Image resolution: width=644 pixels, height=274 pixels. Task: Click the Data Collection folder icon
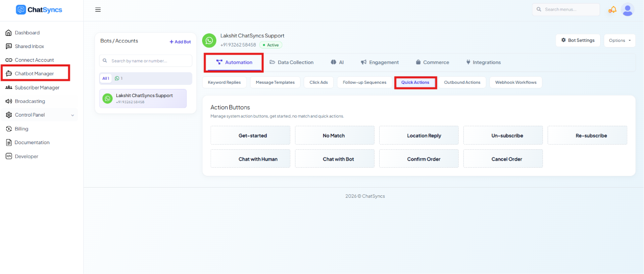[273, 62]
